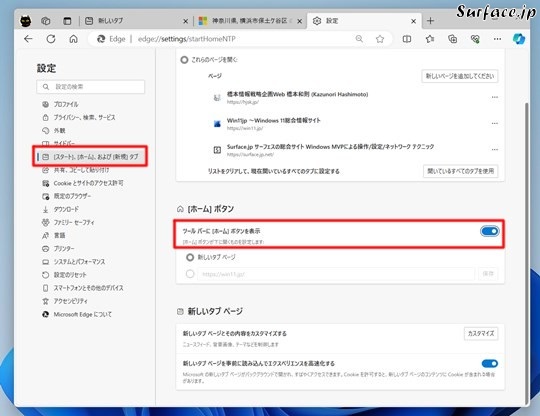Click the settings page vertical scrollbar
The height and width of the screenshot is (416, 540).
(x=526, y=253)
